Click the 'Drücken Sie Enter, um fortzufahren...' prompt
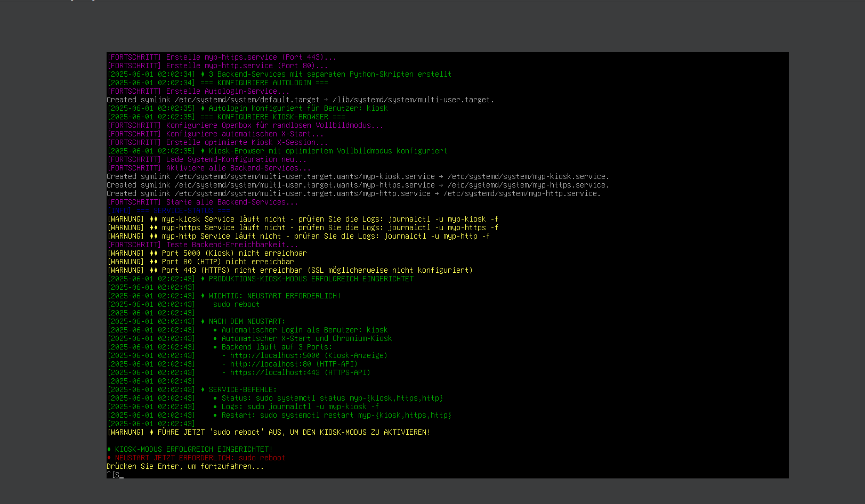 [x=185, y=466]
